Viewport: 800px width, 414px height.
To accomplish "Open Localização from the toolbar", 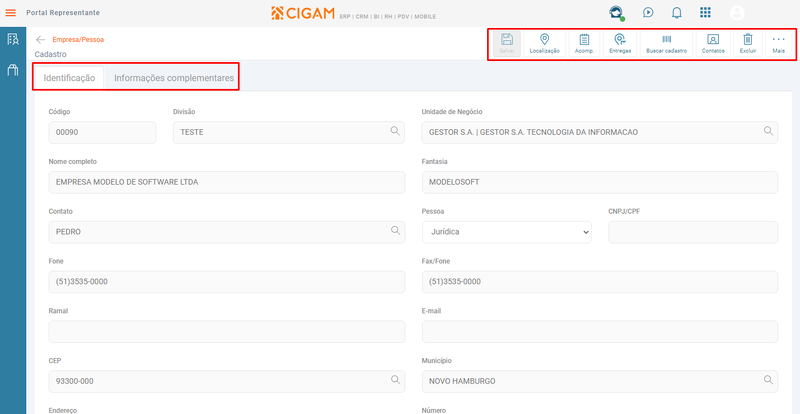I will tap(544, 44).
